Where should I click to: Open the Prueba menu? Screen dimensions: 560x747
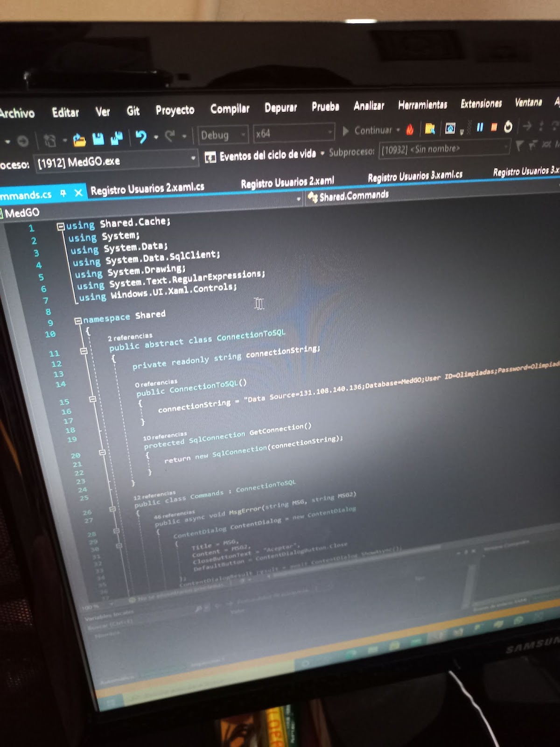click(x=325, y=106)
